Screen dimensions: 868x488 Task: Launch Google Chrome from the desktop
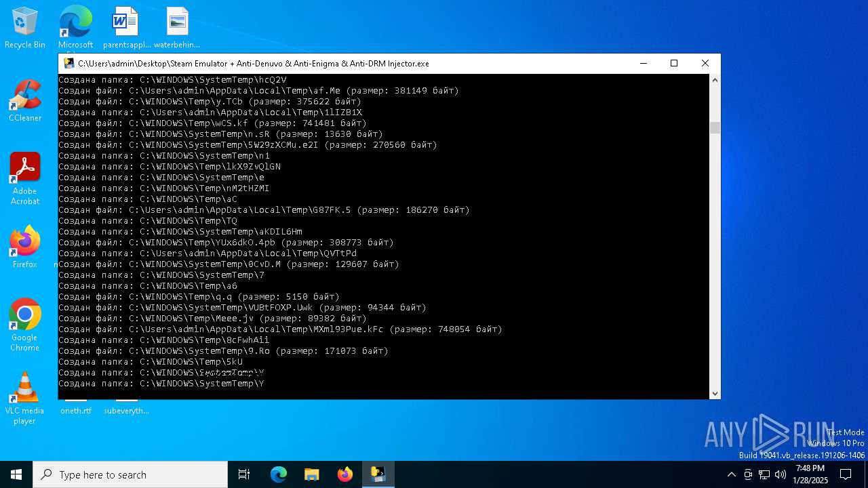point(25,325)
